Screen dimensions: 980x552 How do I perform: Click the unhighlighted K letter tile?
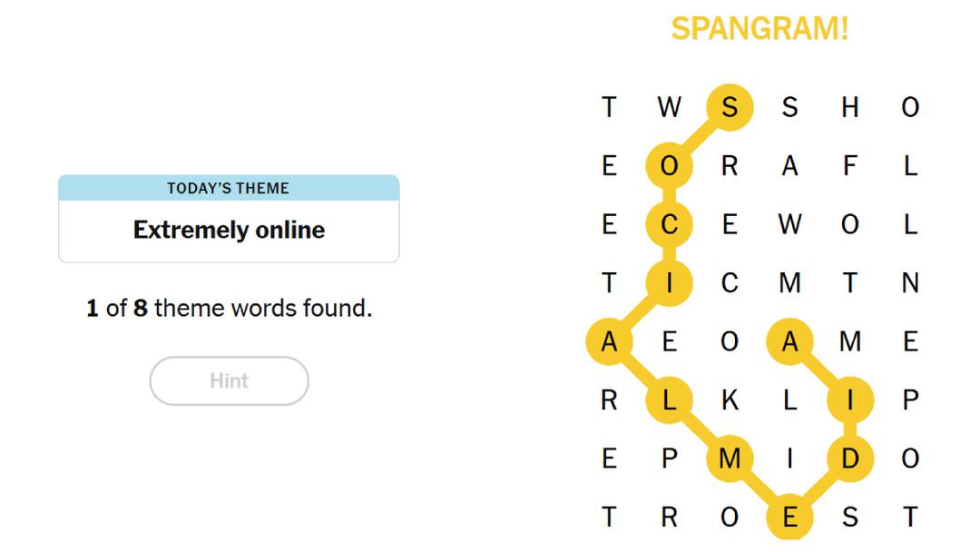tap(730, 399)
